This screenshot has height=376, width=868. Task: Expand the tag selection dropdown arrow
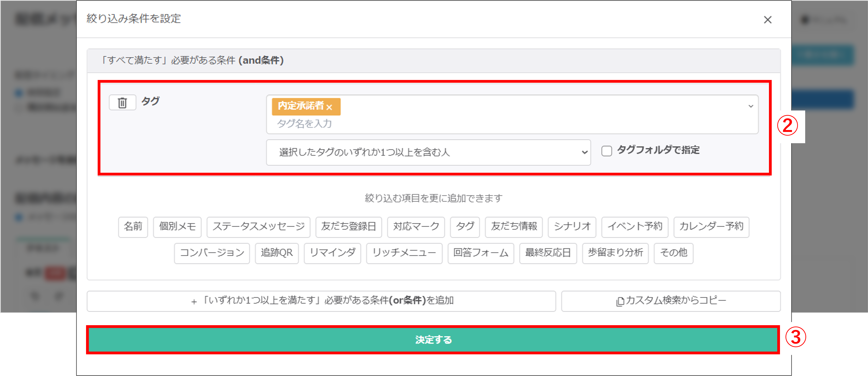(750, 107)
